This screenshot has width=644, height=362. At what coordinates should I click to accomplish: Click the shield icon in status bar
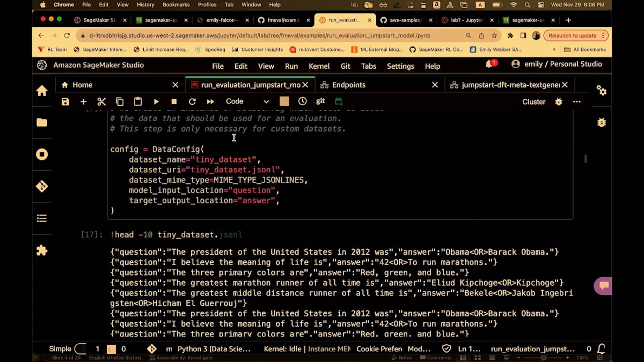(x=447, y=349)
